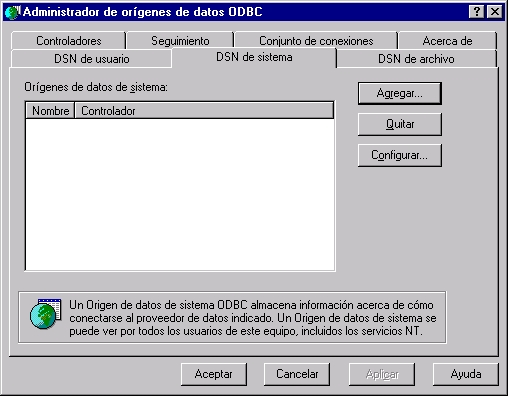Click the ODBC globe icon in title bar

pyautogui.click(x=12, y=12)
